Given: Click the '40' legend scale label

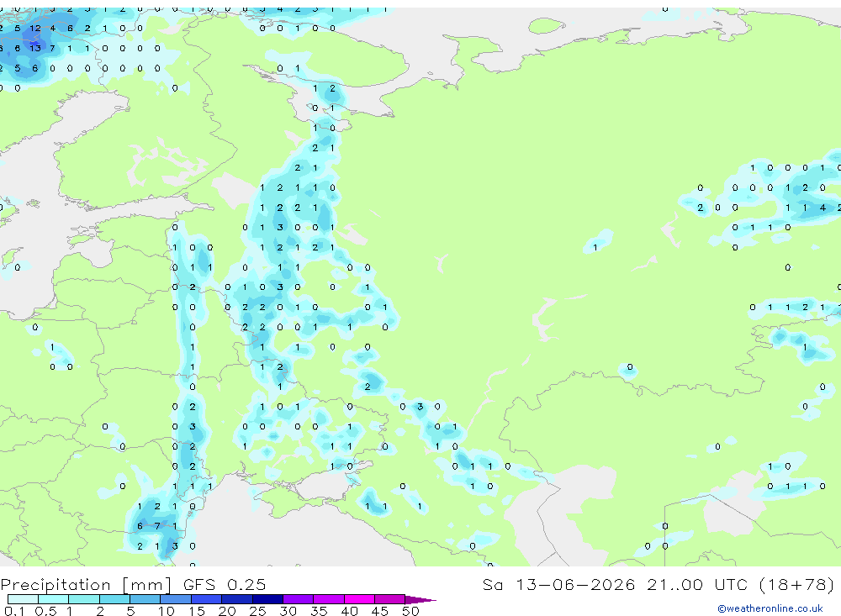Looking at the screenshot, I should tap(349, 611).
